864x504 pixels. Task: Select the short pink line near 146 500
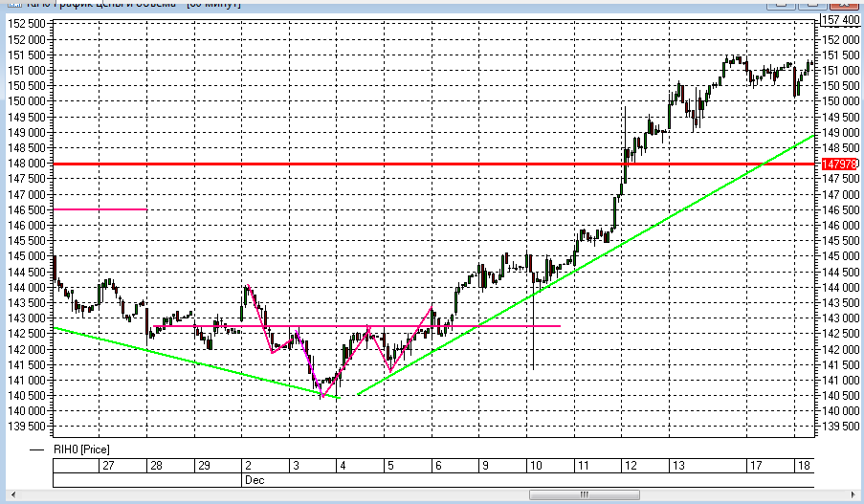point(100,209)
